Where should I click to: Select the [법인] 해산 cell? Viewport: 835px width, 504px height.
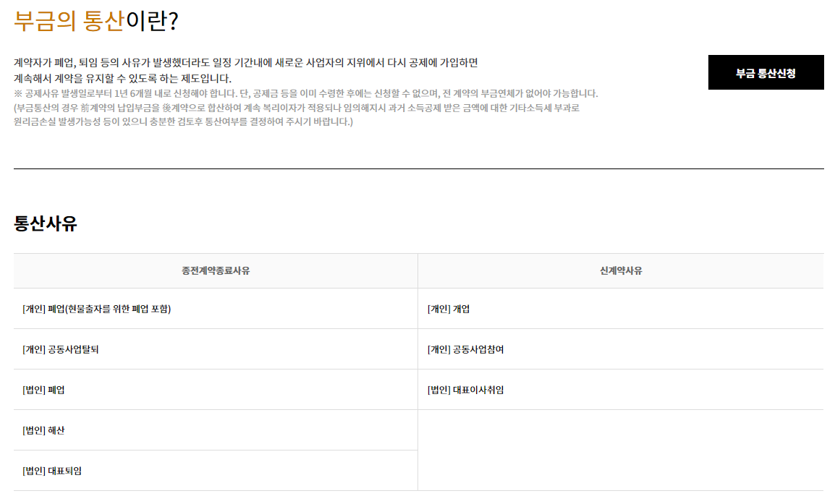tap(216, 430)
